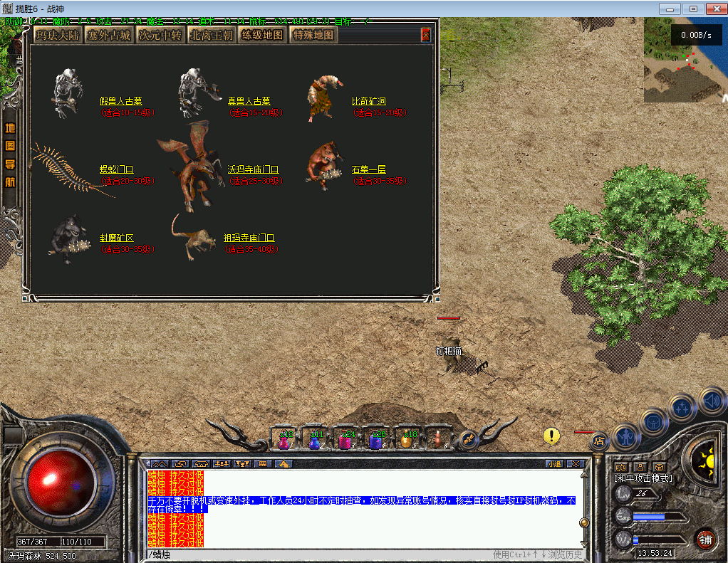728x563 pixels.
Task: Click the yellow exclamation notice bubble
Action: (551, 436)
